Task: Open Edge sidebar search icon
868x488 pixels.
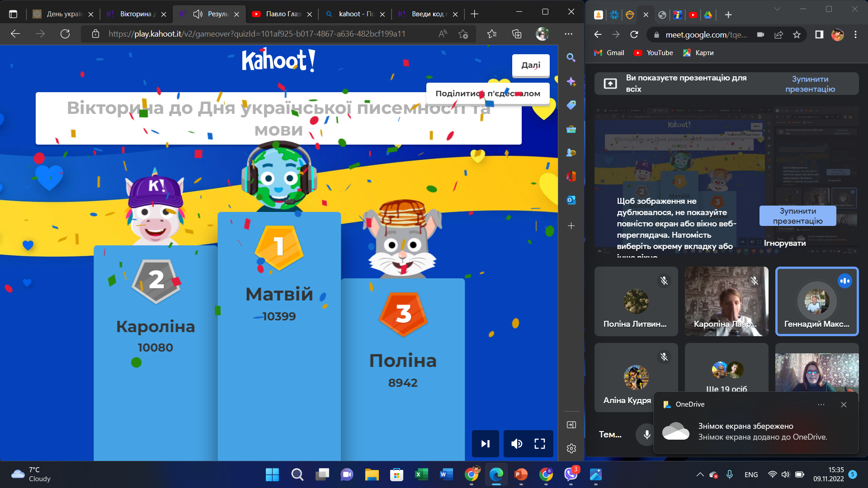Action: click(571, 57)
